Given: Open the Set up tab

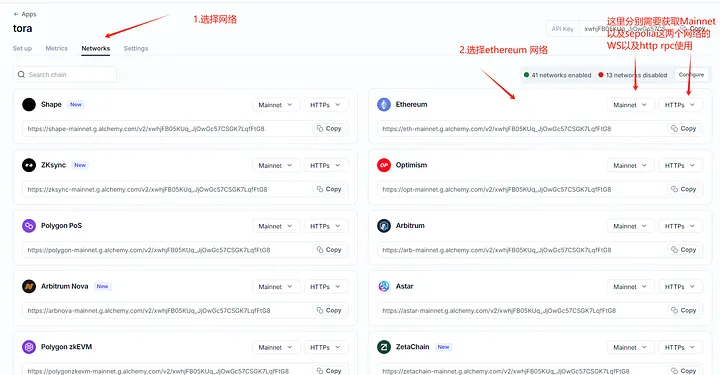Looking at the screenshot, I should pyautogui.click(x=22, y=48).
